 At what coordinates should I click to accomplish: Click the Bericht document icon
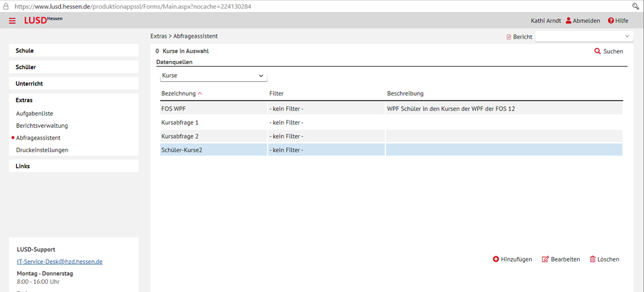[x=509, y=37]
